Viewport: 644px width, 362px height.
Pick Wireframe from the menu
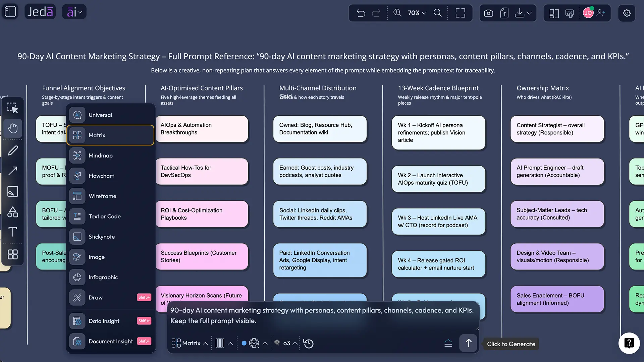coord(111,196)
